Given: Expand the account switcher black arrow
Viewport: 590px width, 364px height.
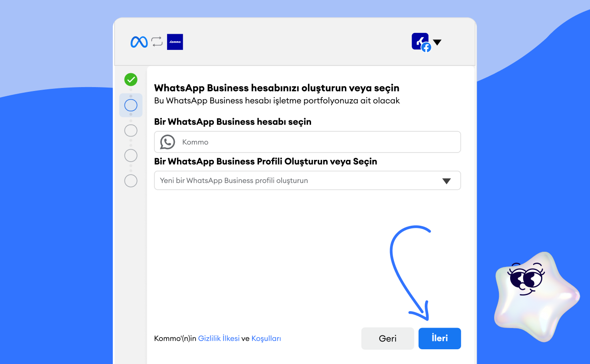Looking at the screenshot, I should click(x=437, y=42).
